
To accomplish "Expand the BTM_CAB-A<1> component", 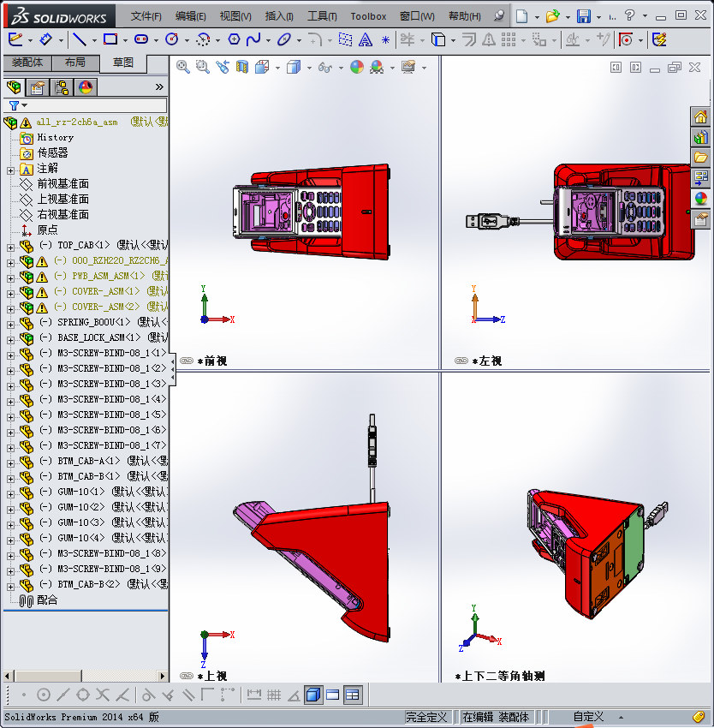I will point(10,464).
